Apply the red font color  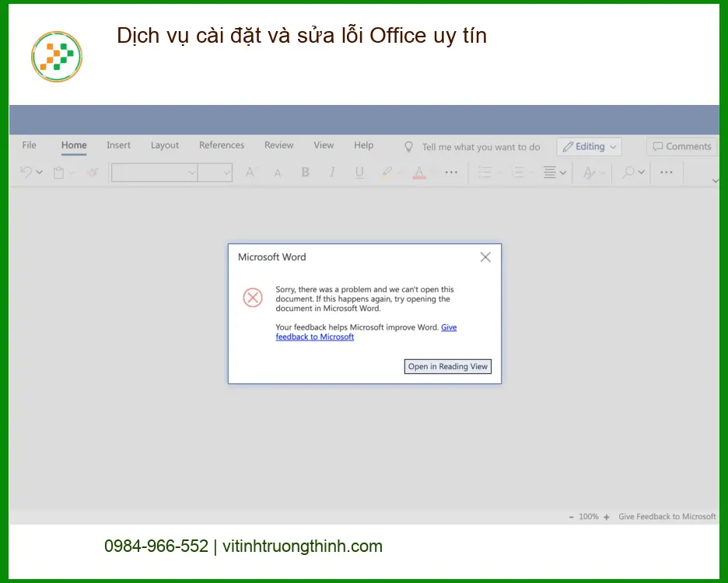[418, 173]
